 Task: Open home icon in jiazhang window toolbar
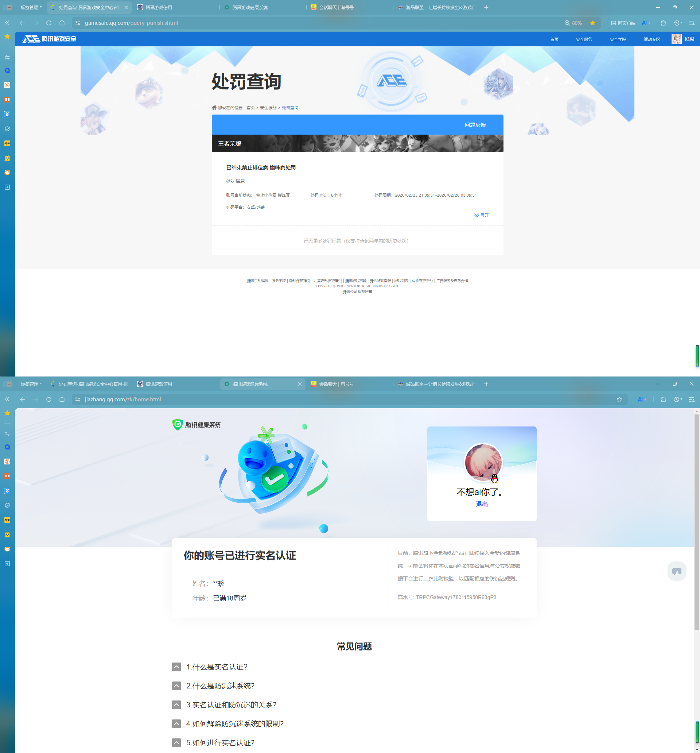pos(62,399)
